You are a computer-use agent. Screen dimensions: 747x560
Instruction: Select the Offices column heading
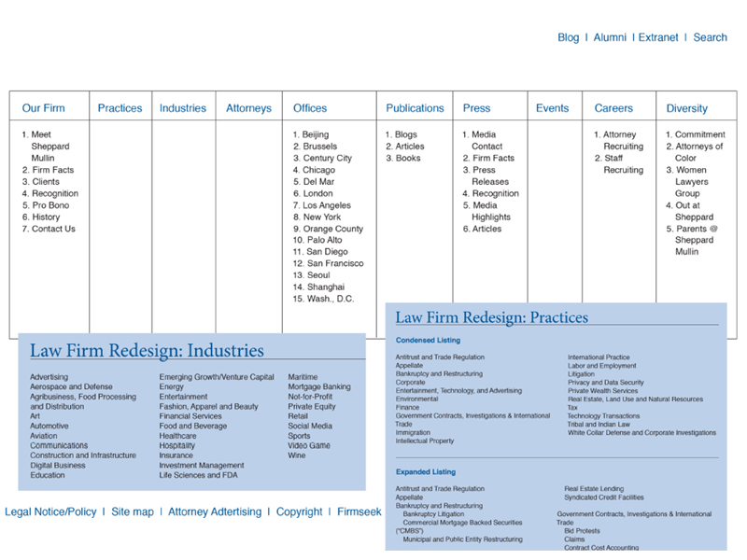(310, 108)
